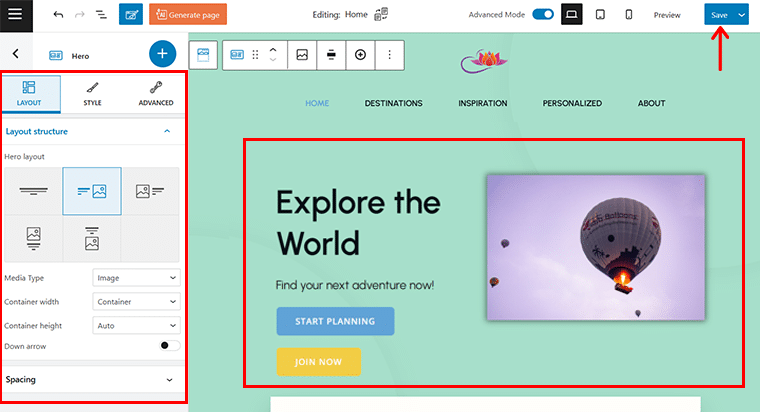Viewport: 760px width, 412px height.
Task: Expand the Spacing section
Action: [92, 380]
